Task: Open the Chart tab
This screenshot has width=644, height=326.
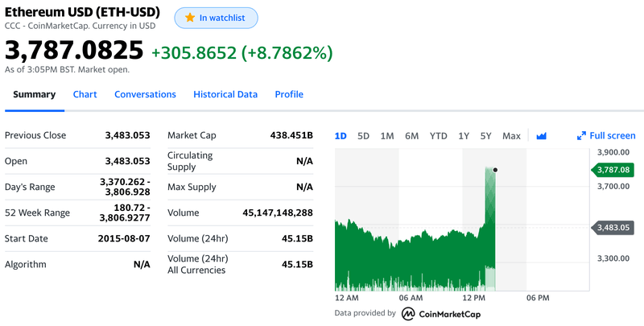Action: [85, 94]
